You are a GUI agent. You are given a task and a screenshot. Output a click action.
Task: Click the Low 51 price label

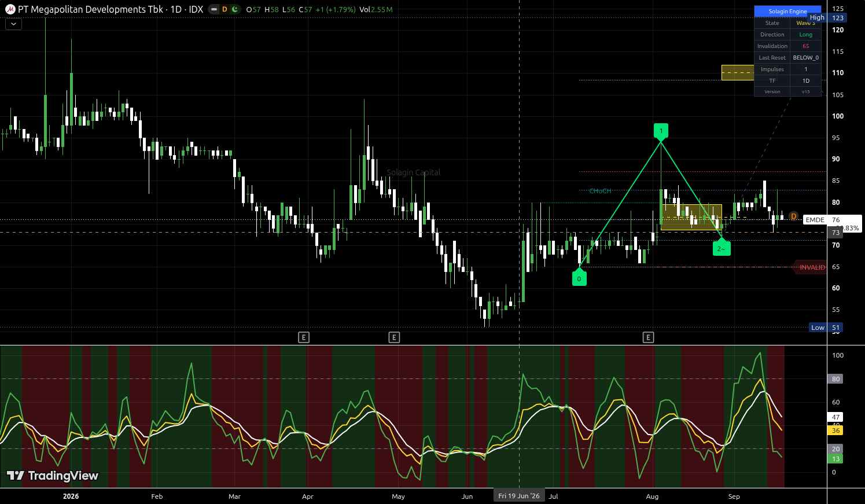click(x=826, y=328)
